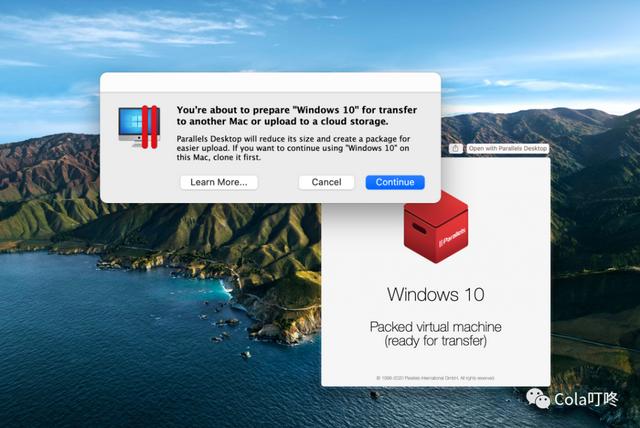Viewport: 640px width, 428px height.
Task: Click Open with Parallels Desktop button
Action: 507,149
